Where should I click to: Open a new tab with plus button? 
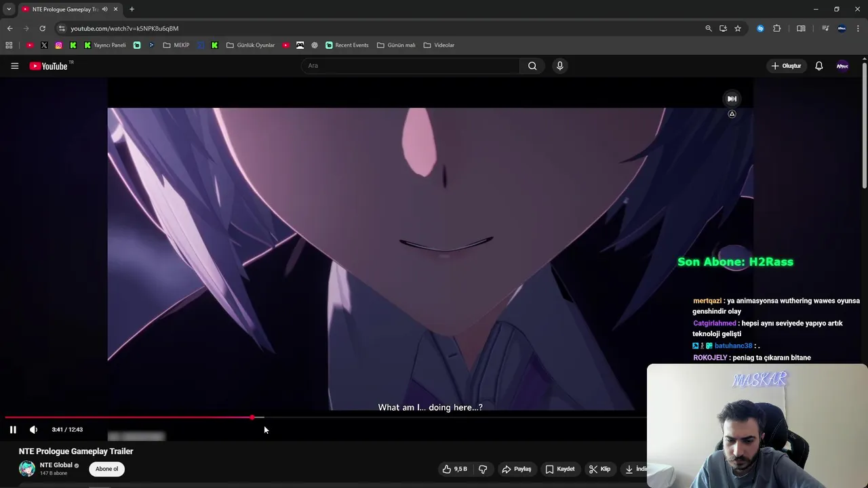coord(132,9)
